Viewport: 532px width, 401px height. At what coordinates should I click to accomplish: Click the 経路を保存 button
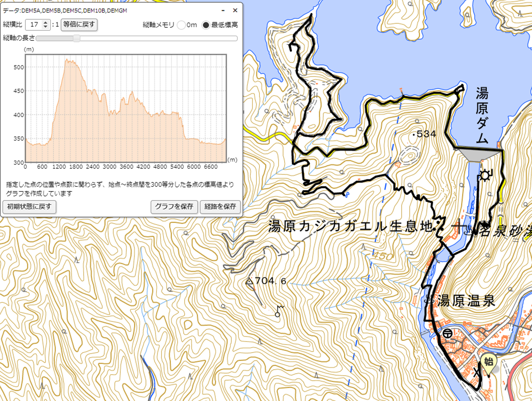220,207
